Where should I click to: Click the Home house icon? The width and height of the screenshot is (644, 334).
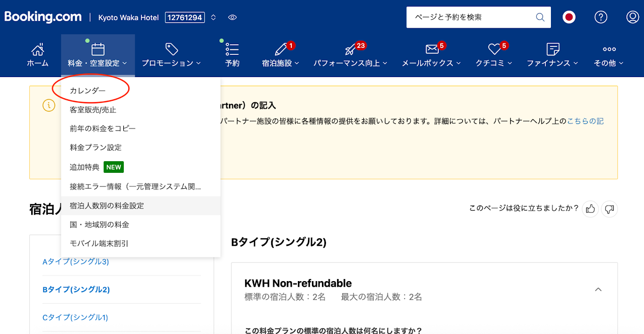[38, 49]
